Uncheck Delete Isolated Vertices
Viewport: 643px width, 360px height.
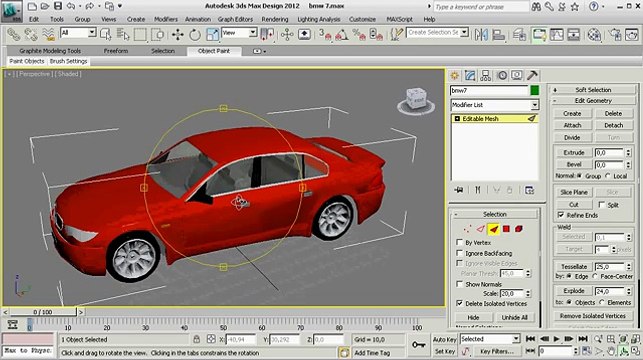tap(460, 303)
